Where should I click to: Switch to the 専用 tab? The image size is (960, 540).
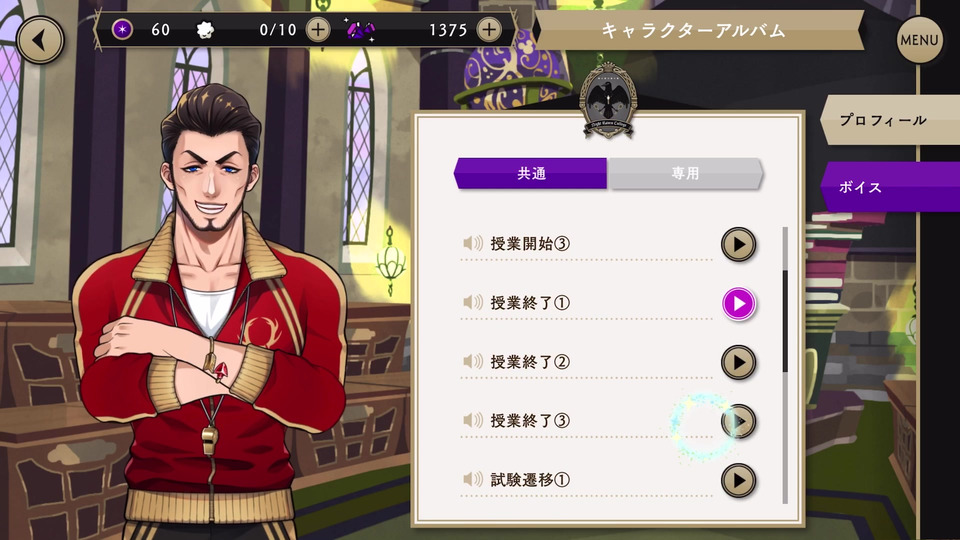[685, 173]
